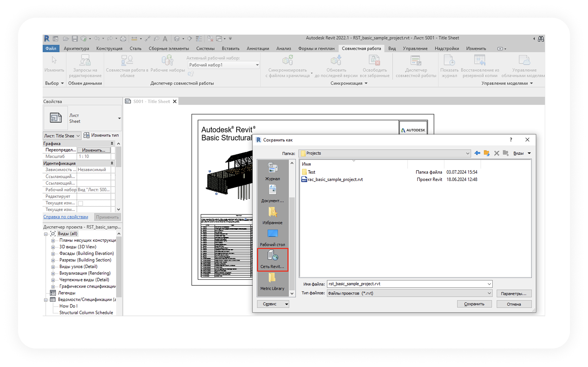
Task: Open Избранное favorites location
Action: click(x=272, y=215)
